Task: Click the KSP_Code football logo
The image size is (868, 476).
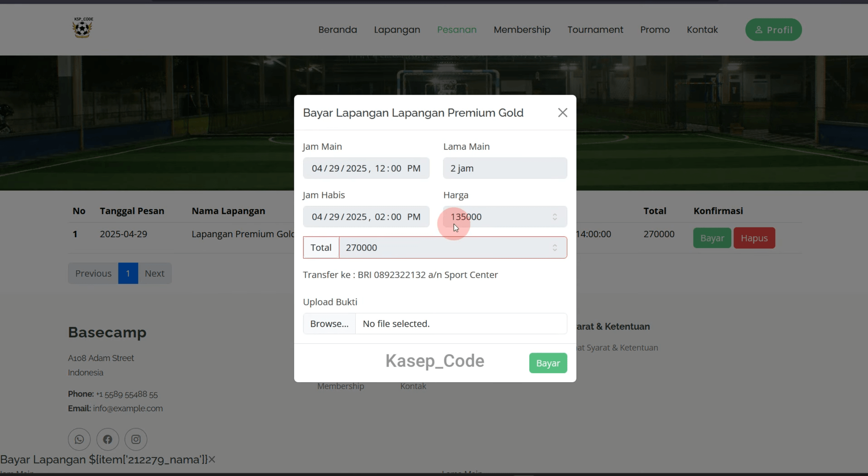Action: click(x=83, y=28)
